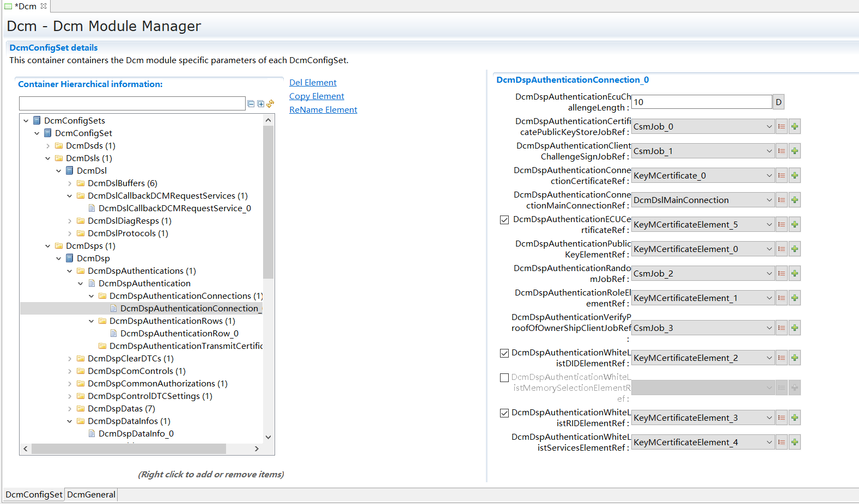Enable WhiteListMemorySelectionElementRef checkbox

tap(504, 378)
